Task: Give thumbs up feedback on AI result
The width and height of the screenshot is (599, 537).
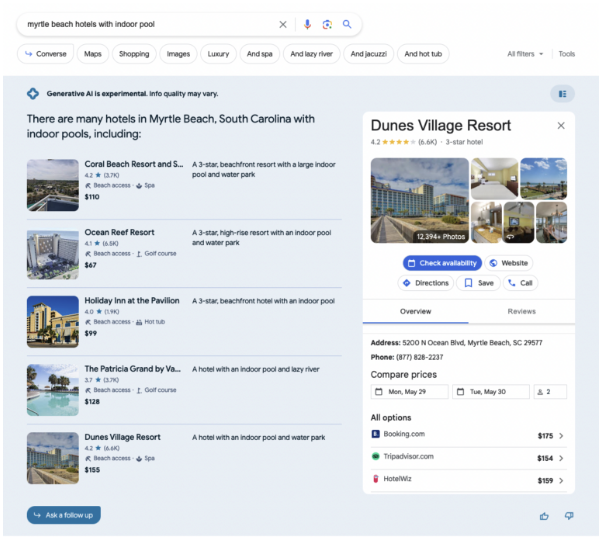Action: coord(544,516)
